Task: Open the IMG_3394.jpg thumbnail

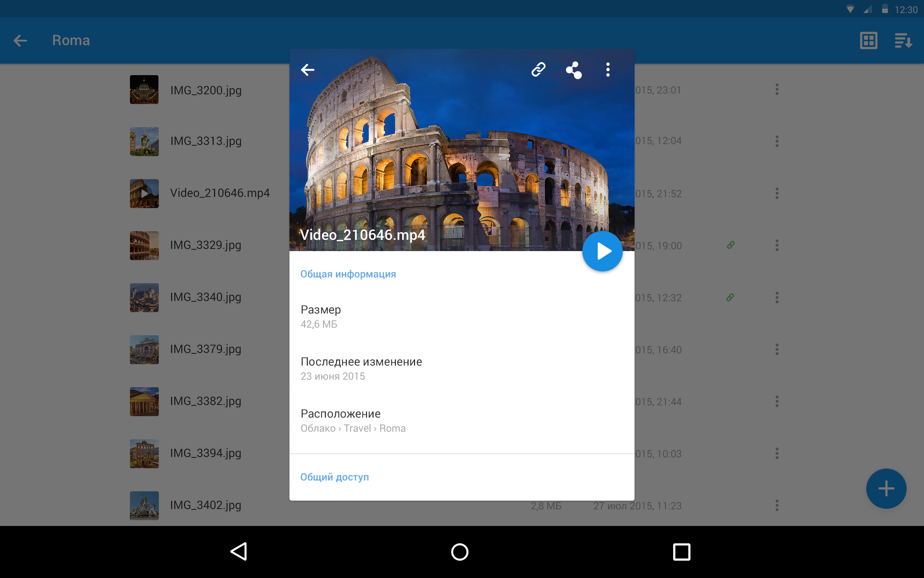Action: pyautogui.click(x=144, y=453)
